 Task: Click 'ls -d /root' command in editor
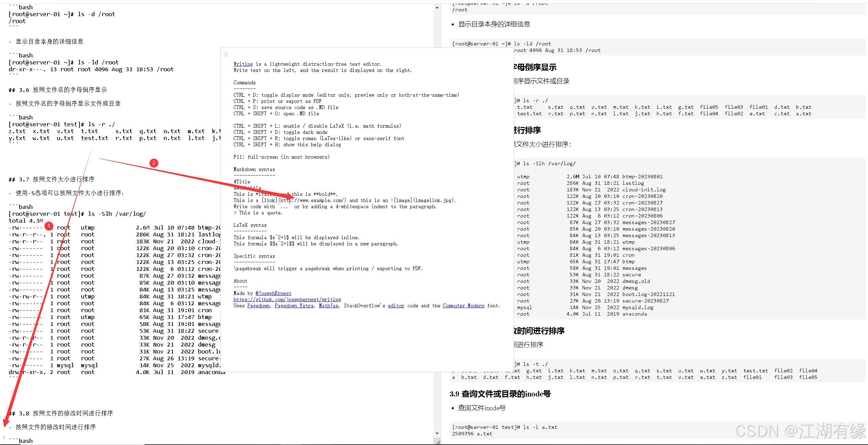(96, 14)
